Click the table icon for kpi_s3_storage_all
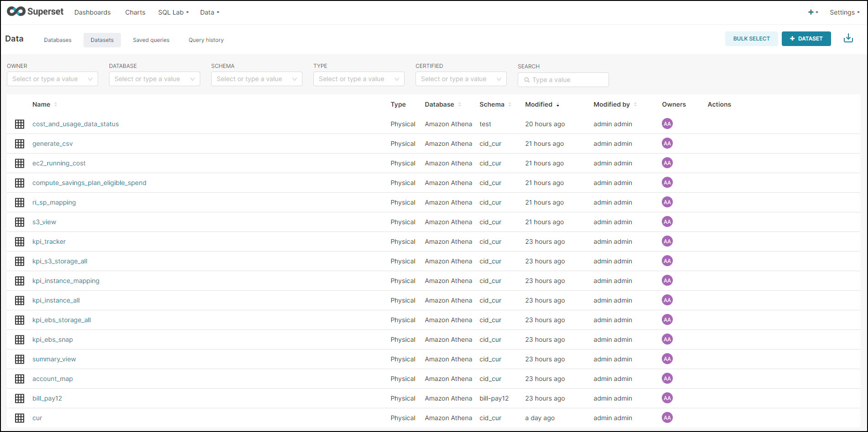 click(x=20, y=261)
